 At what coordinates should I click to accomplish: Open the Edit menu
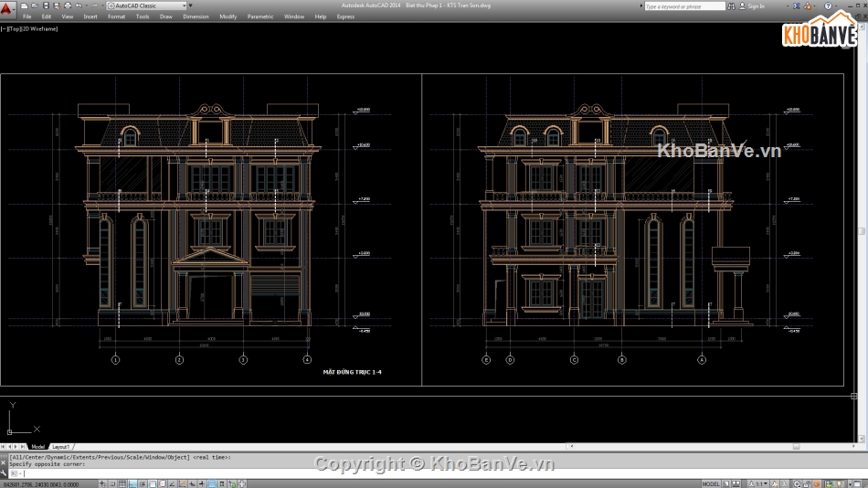click(47, 16)
